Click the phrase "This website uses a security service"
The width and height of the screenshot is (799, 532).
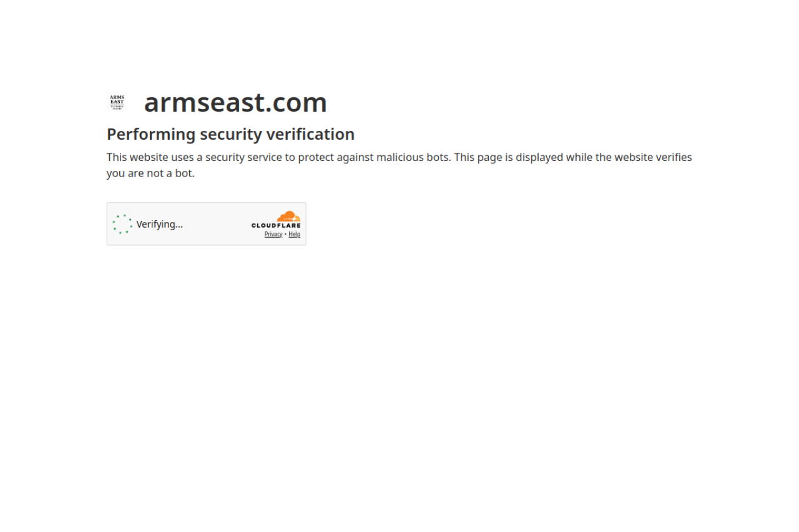click(194, 157)
